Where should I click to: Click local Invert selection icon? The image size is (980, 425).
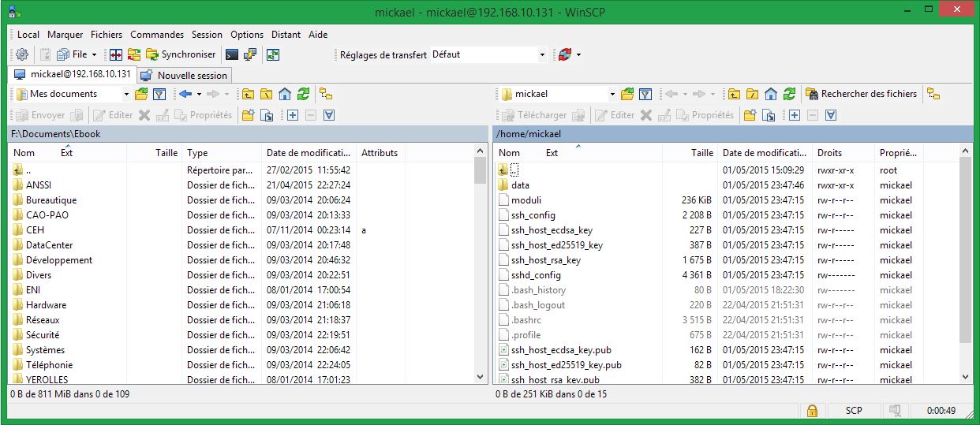329,115
